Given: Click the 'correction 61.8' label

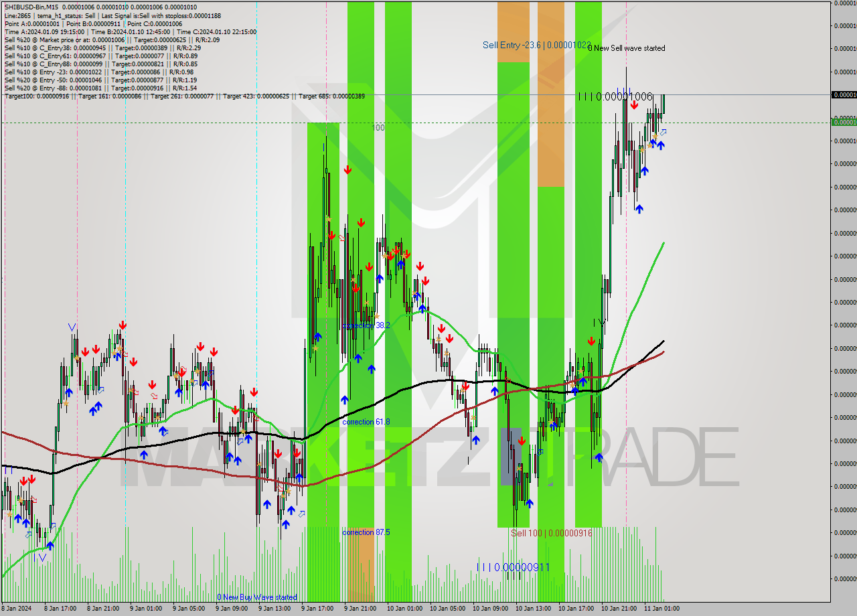Looking at the screenshot, I should click(x=366, y=422).
